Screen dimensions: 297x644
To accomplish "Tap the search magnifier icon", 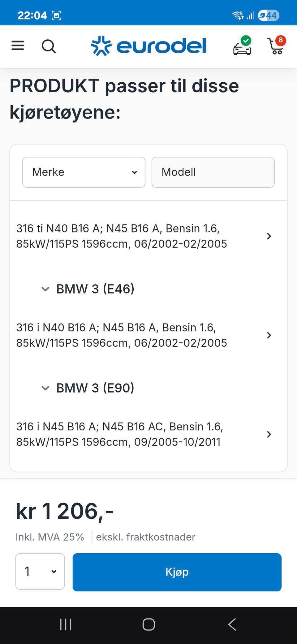I will coord(49,46).
